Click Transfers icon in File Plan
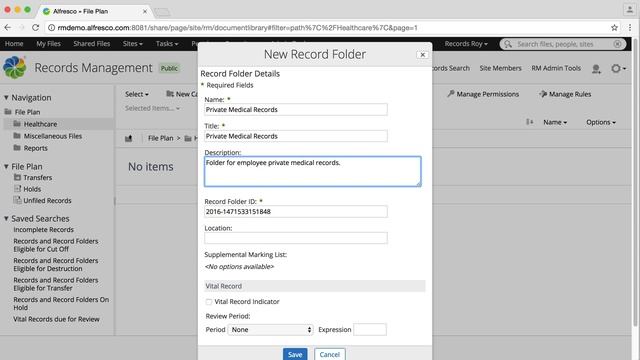This screenshot has width=640, height=360. click(18, 178)
